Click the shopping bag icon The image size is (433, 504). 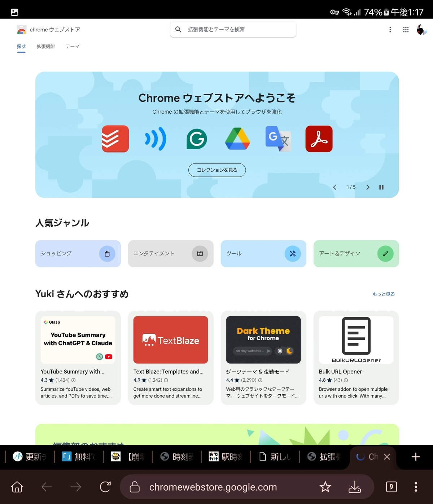point(107,254)
